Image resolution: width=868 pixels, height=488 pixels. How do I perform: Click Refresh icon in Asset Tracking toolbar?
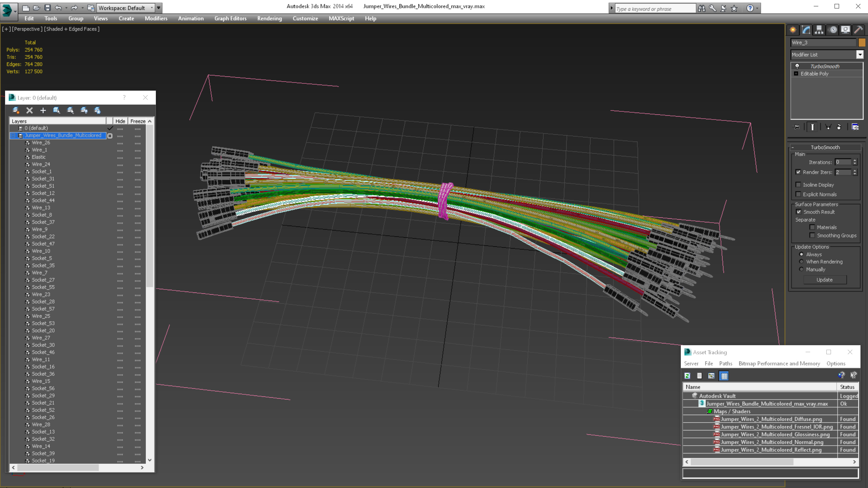(687, 376)
